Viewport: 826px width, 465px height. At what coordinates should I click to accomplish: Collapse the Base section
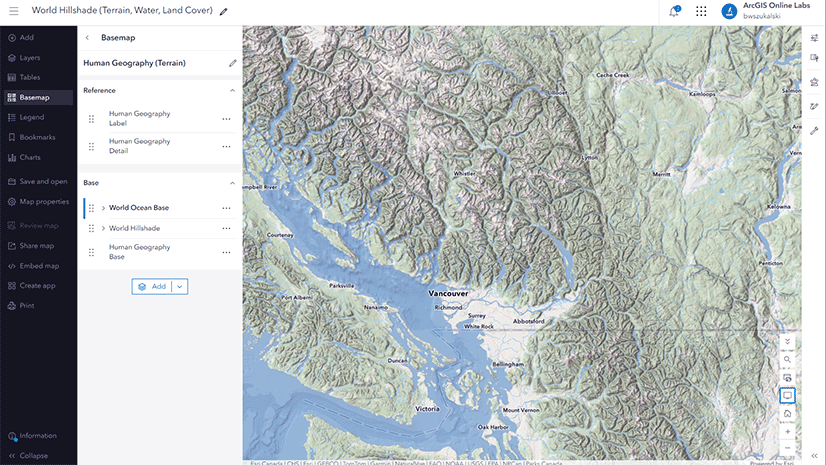click(232, 183)
